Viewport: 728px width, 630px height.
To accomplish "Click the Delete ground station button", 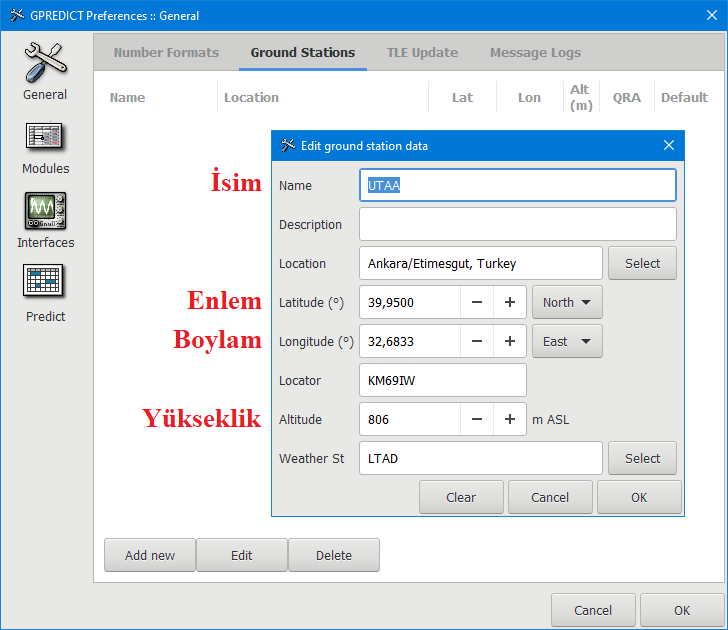I will [x=334, y=555].
